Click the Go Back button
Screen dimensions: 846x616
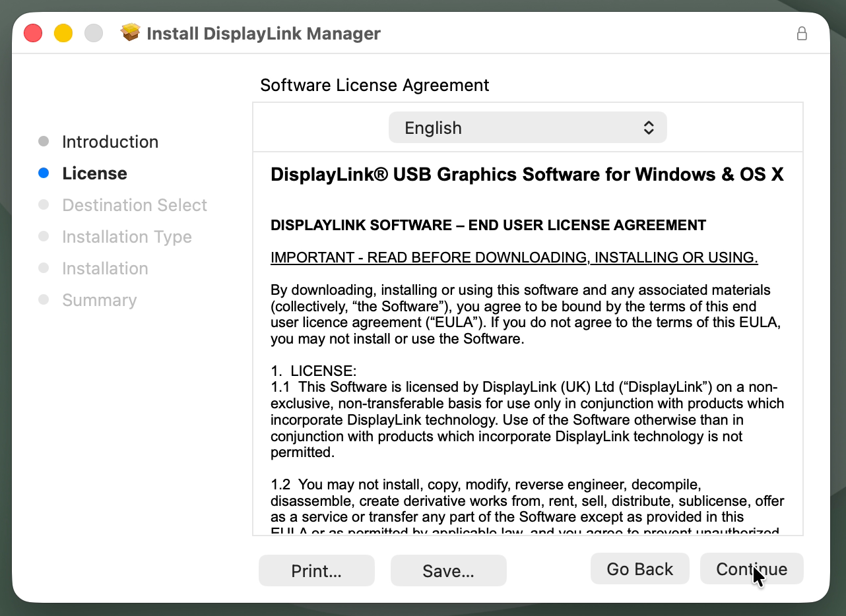pos(639,569)
